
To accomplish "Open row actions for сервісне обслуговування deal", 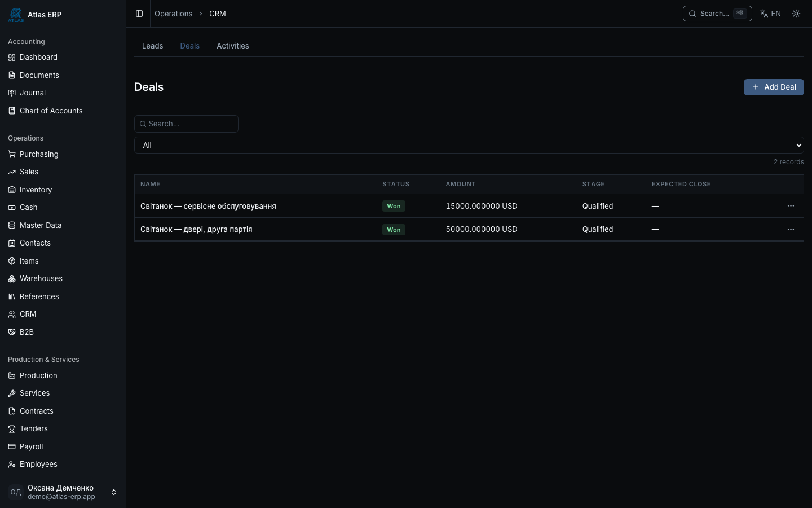I will click(791, 206).
